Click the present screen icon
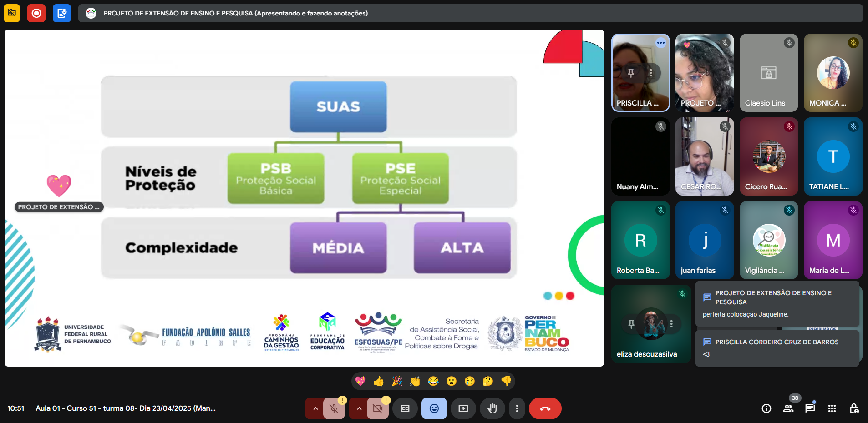868x423 pixels. [x=463, y=408]
